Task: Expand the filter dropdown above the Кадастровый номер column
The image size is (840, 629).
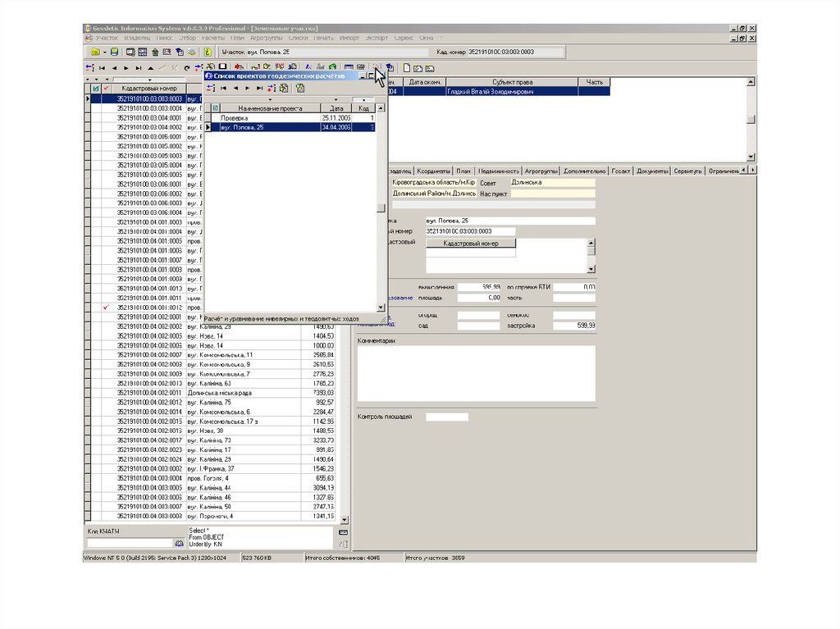Action: click(149, 80)
